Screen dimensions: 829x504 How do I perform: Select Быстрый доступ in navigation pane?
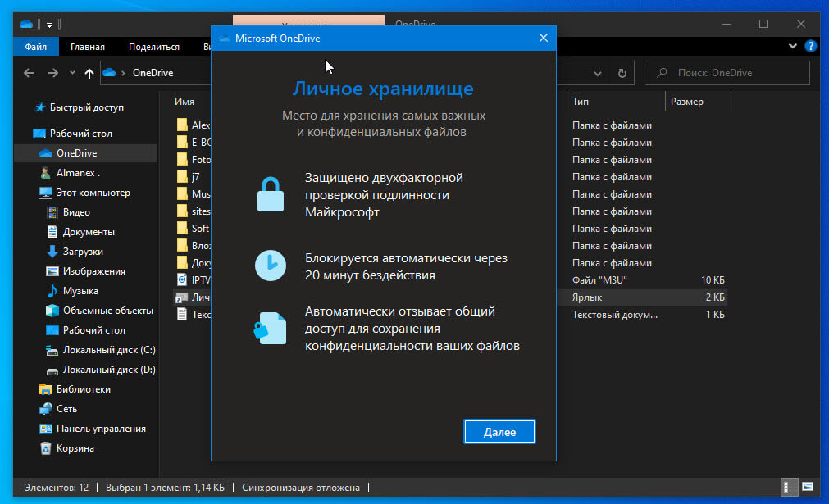[86, 107]
